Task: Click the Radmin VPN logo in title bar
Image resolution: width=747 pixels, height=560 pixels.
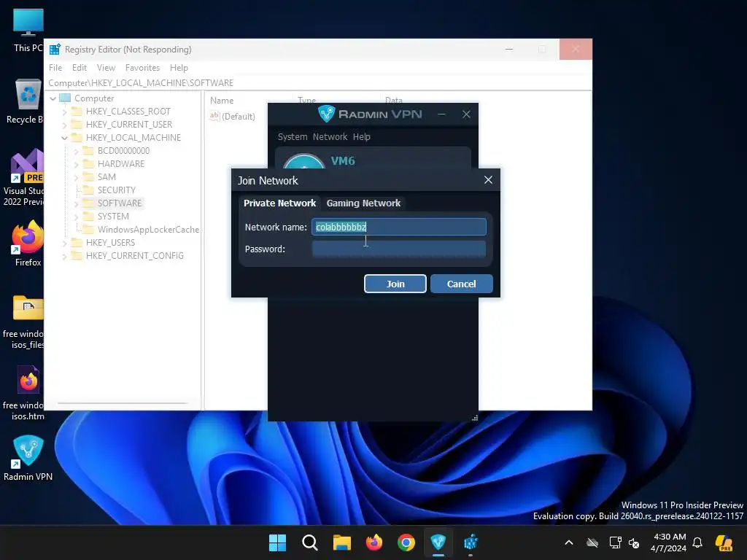Action: (326, 114)
